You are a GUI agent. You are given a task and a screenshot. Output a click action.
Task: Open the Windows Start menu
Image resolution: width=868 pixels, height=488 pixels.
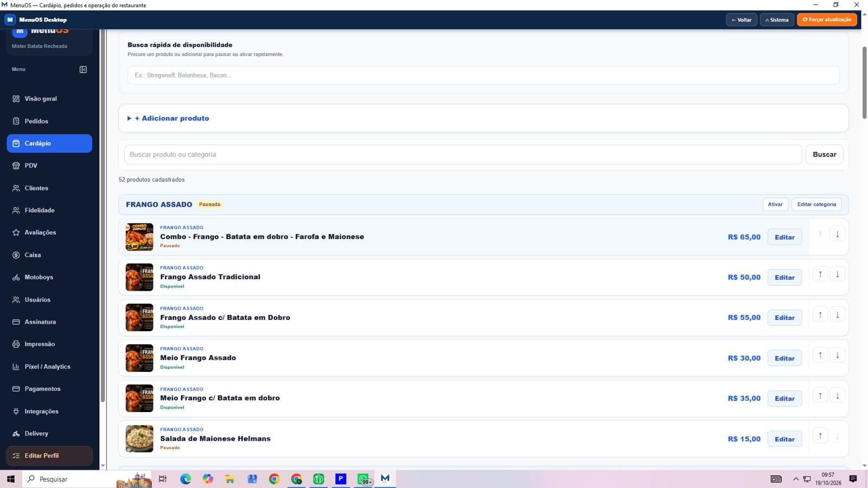[11, 479]
